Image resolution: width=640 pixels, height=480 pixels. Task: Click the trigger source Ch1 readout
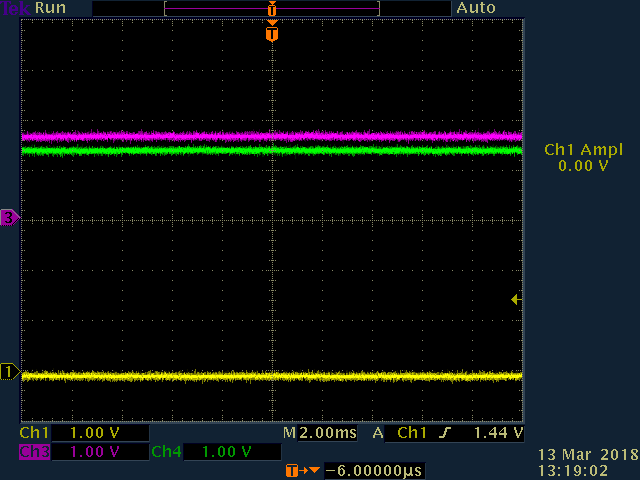[x=412, y=433]
